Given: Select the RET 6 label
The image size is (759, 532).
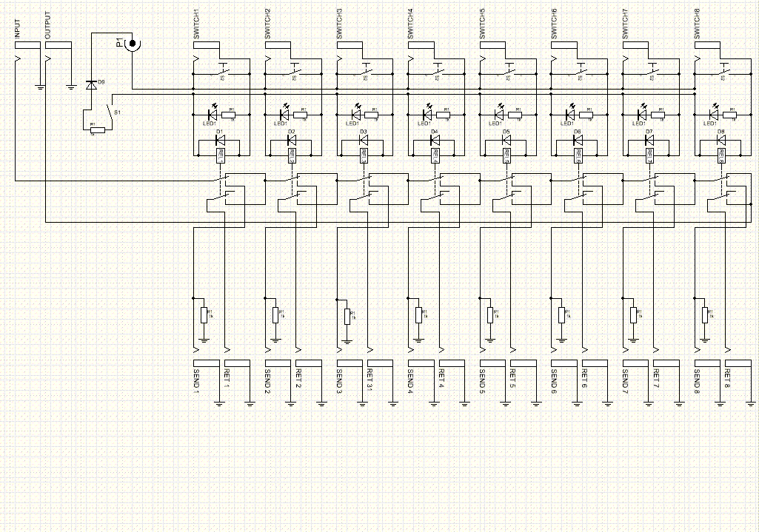Looking at the screenshot, I should [x=584, y=379].
